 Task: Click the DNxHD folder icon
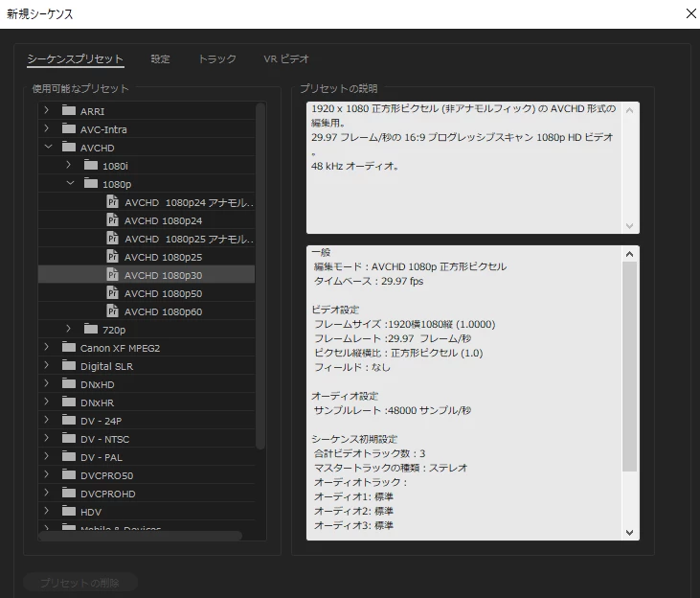click(69, 384)
